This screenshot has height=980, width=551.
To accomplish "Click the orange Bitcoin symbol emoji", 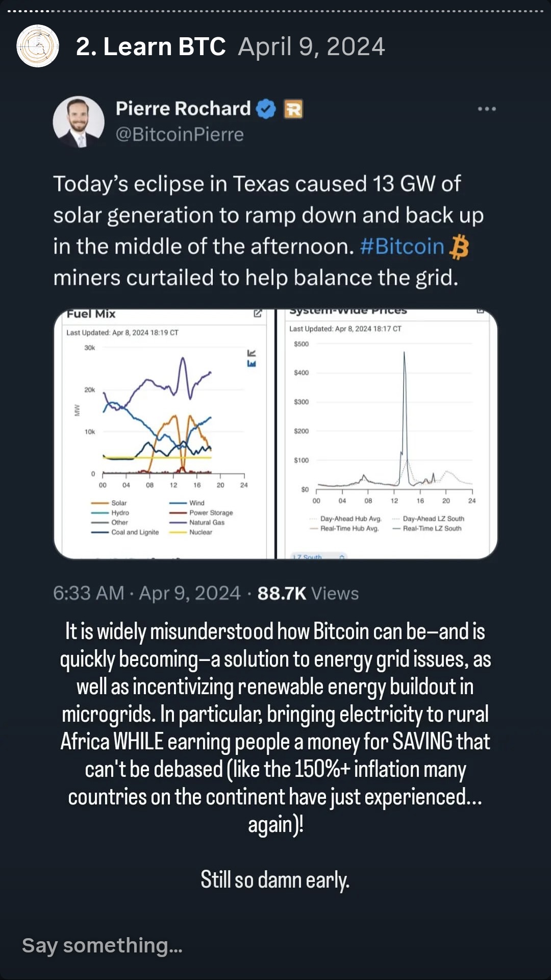I will (x=459, y=247).
